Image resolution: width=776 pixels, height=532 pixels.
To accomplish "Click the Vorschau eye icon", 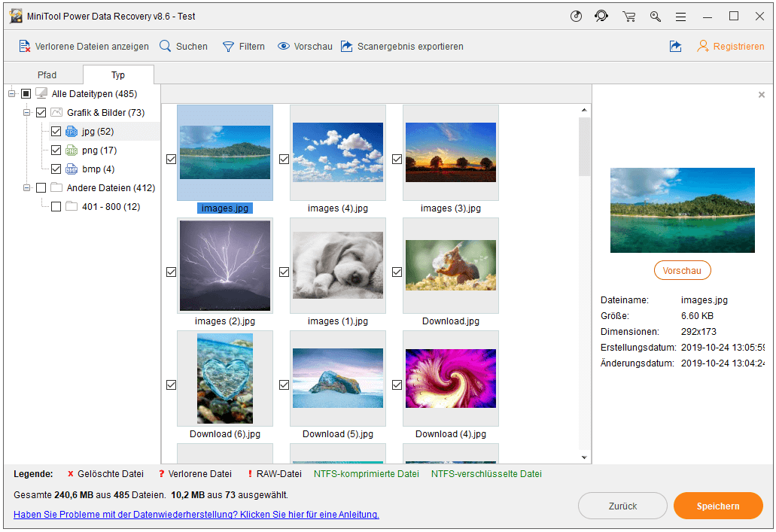I will [x=284, y=46].
